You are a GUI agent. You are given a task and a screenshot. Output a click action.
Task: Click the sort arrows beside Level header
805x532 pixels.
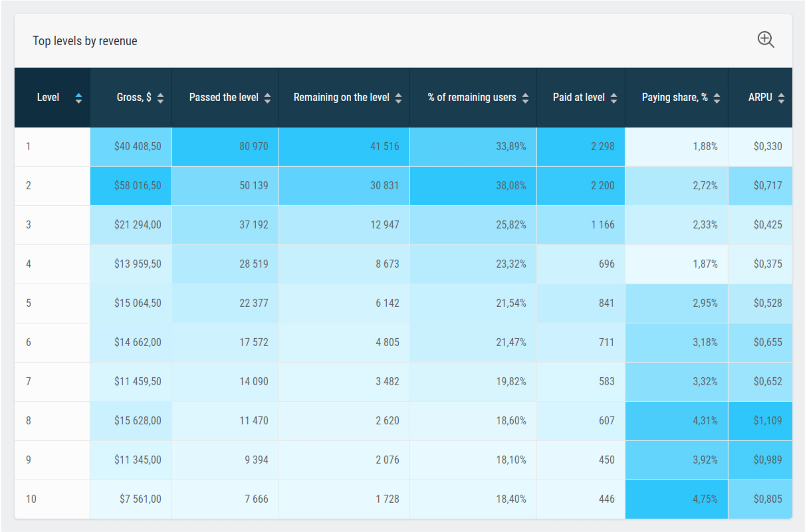click(79, 98)
